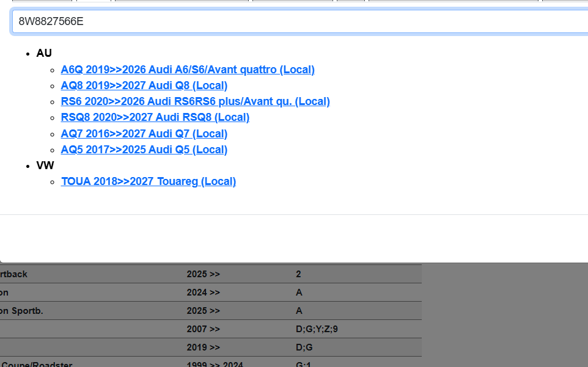Viewport: 588px width, 367px height.
Task: Click the 1999 >> 2024 year range cell
Action: click(x=215, y=365)
